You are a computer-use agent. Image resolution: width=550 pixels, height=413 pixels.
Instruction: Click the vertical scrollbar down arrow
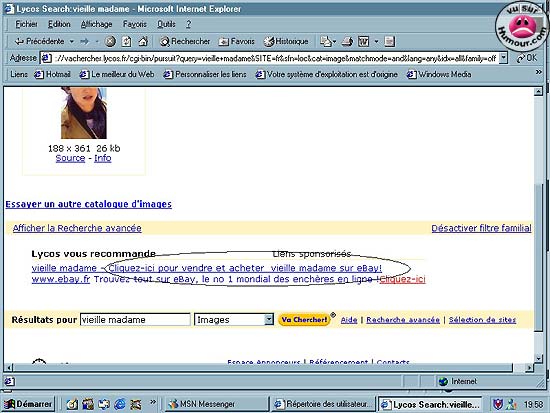(538, 358)
